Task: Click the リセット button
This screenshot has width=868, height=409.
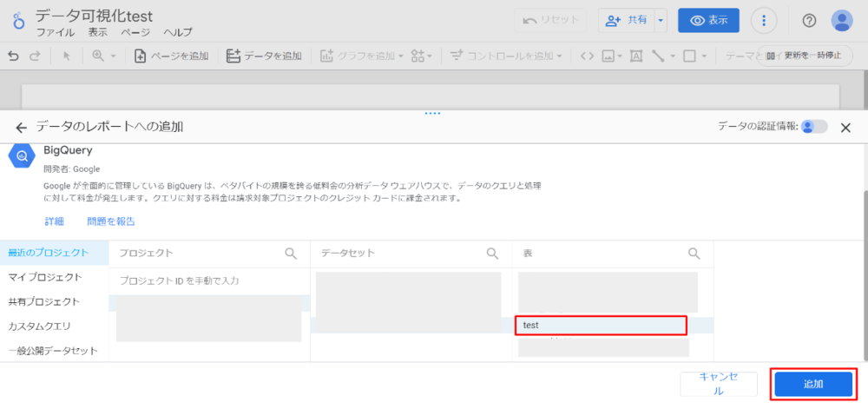Action: tap(550, 21)
